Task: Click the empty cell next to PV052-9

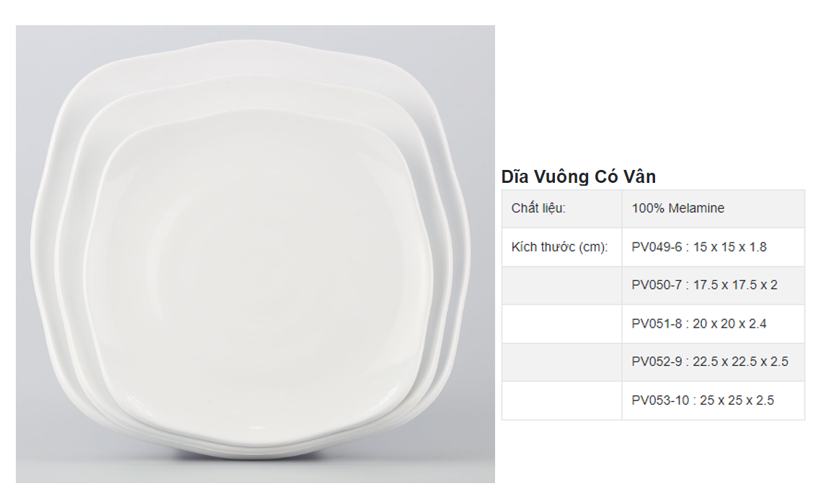Action: 561,362
